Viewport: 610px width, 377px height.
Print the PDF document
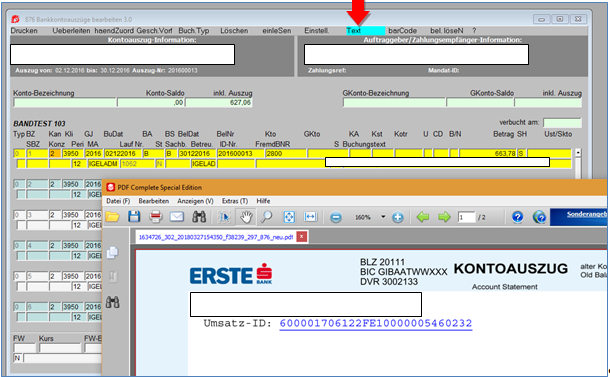coord(156,217)
